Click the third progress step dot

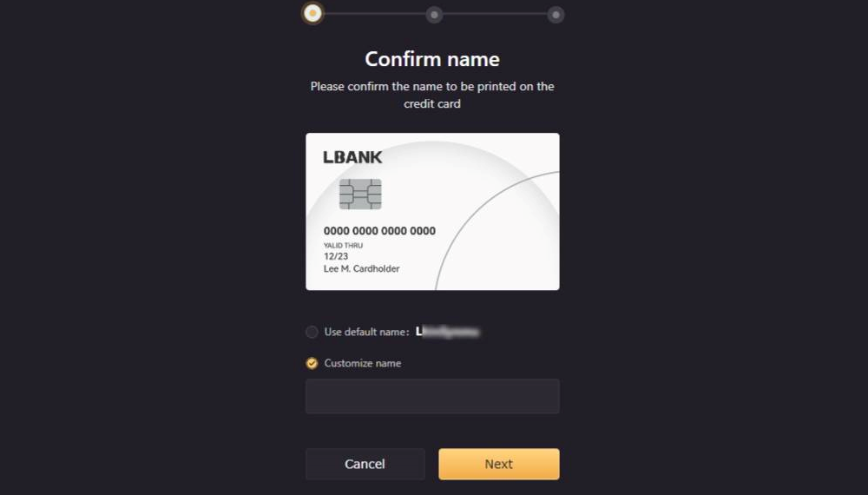tap(556, 15)
